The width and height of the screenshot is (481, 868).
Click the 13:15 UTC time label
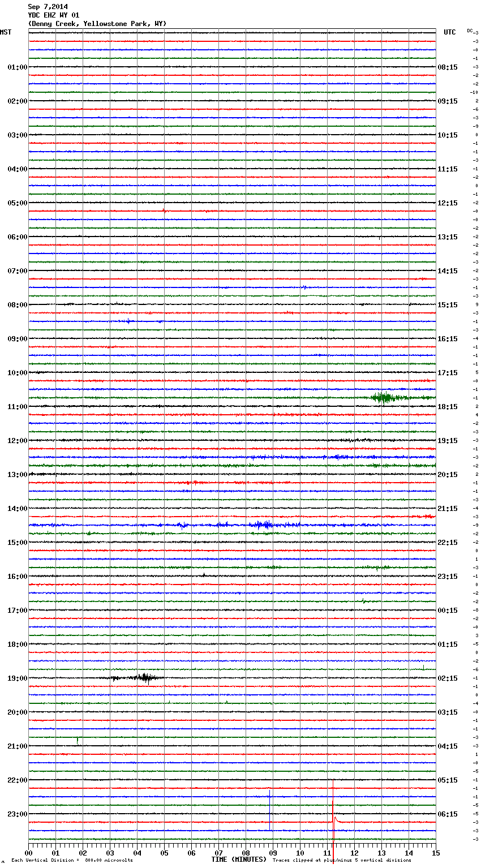[x=448, y=237]
